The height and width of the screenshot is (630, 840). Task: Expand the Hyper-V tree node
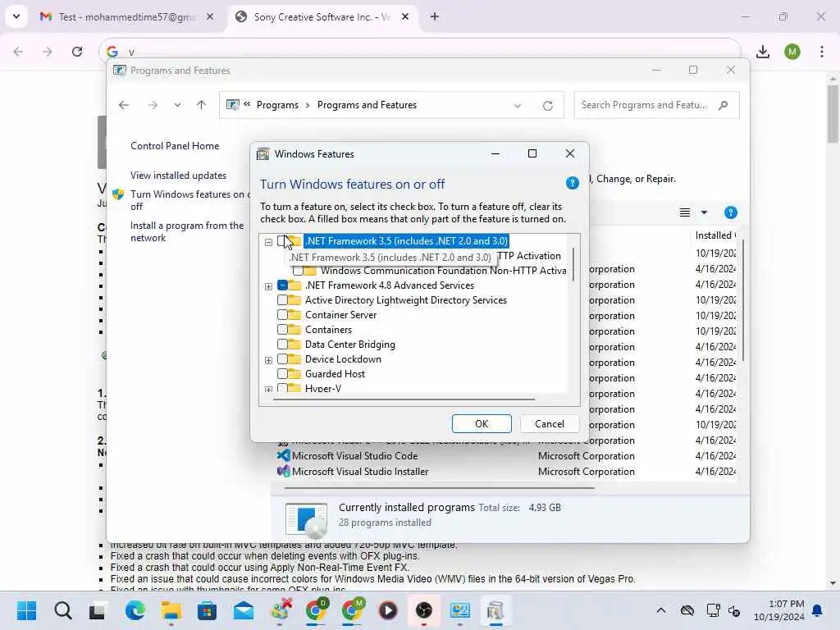click(x=268, y=389)
